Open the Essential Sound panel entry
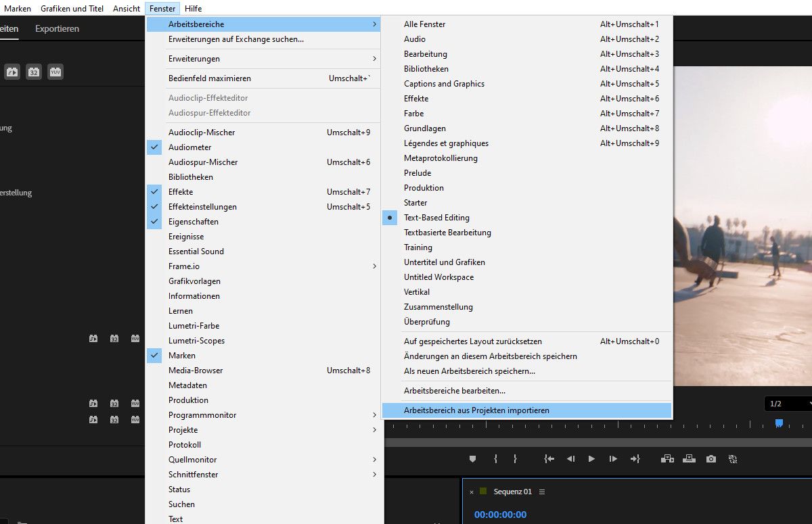Image resolution: width=812 pixels, height=524 pixels. pyautogui.click(x=265, y=252)
